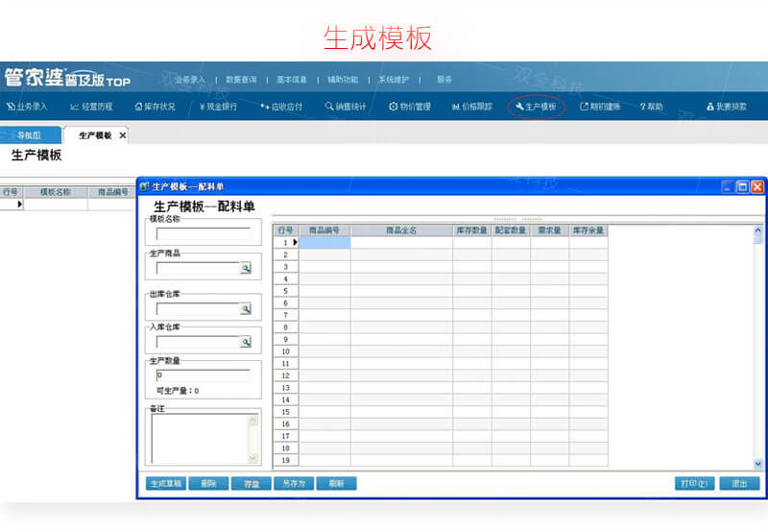Screen dimensions: 768x532
Task: Open 销售统计 toolbar item
Action: 346,107
